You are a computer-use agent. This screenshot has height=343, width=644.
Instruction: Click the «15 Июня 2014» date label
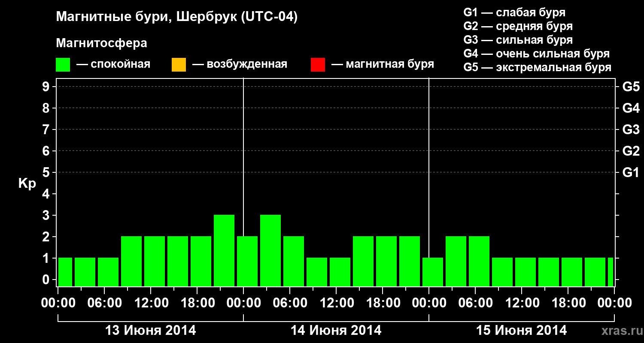[522, 331]
